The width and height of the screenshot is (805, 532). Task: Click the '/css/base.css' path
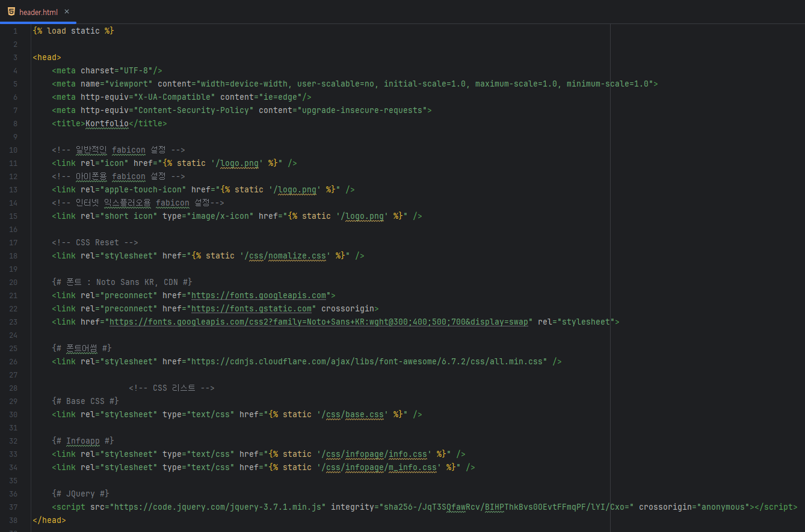353,414
